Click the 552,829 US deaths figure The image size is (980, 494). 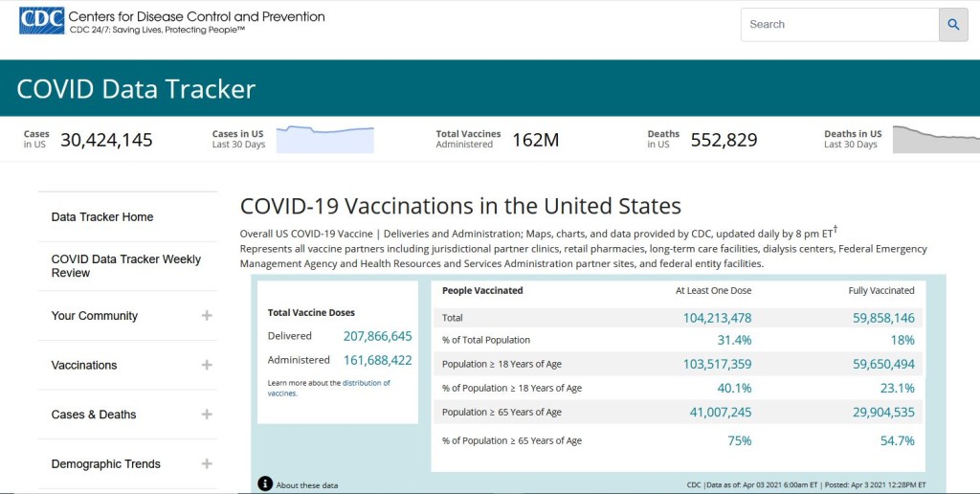click(x=724, y=140)
